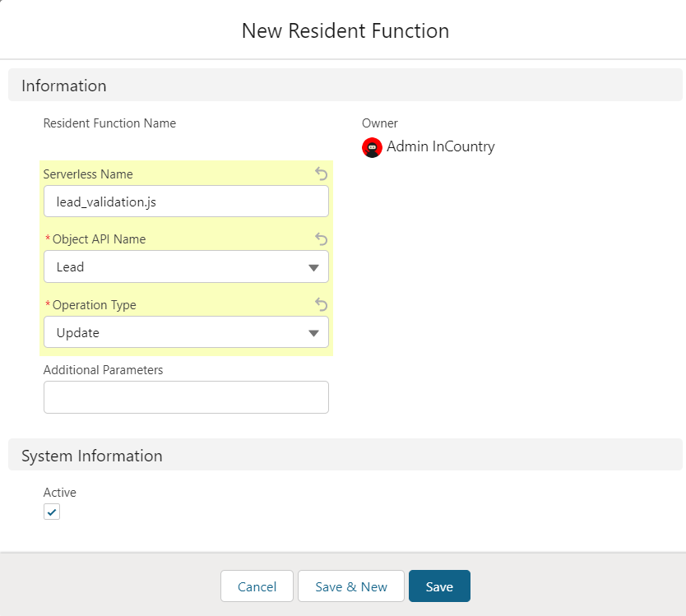Open the Object API Name dropdown showing Lead
The width and height of the screenshot is (686, 616).
[186, 266]
